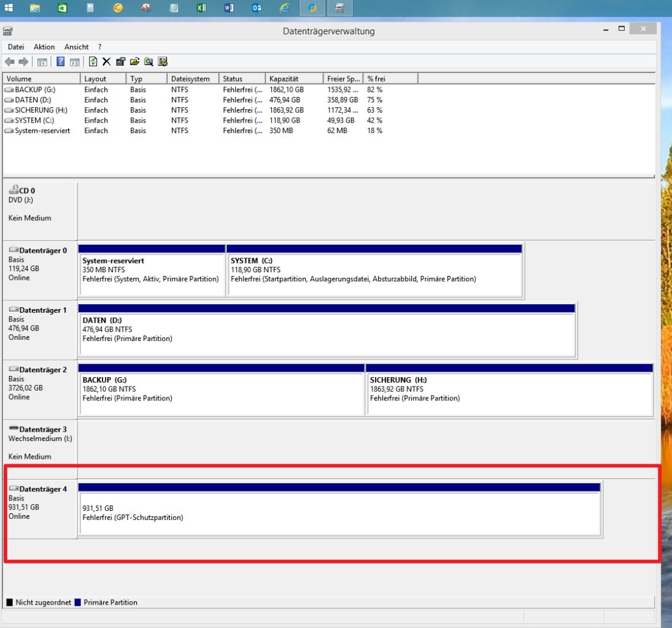Click the Refresh toolbar icon
This screenshot has height=628, width=672.
click(x=93, y=61)
